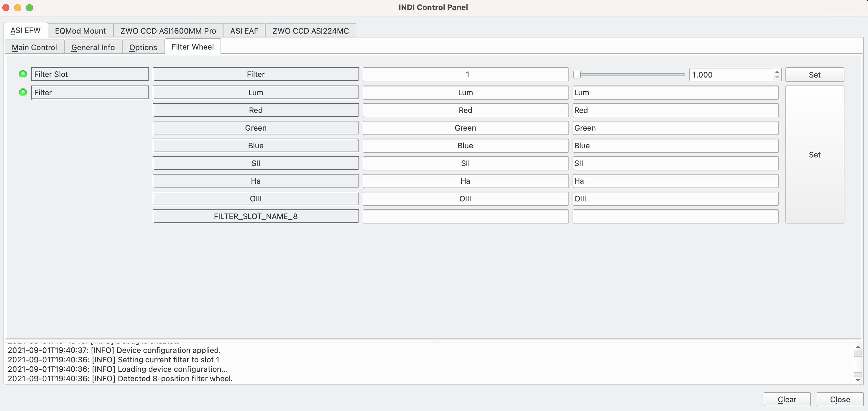Open the EQMod Mount device tab
The image size is (868, 411).
(80, 31)
